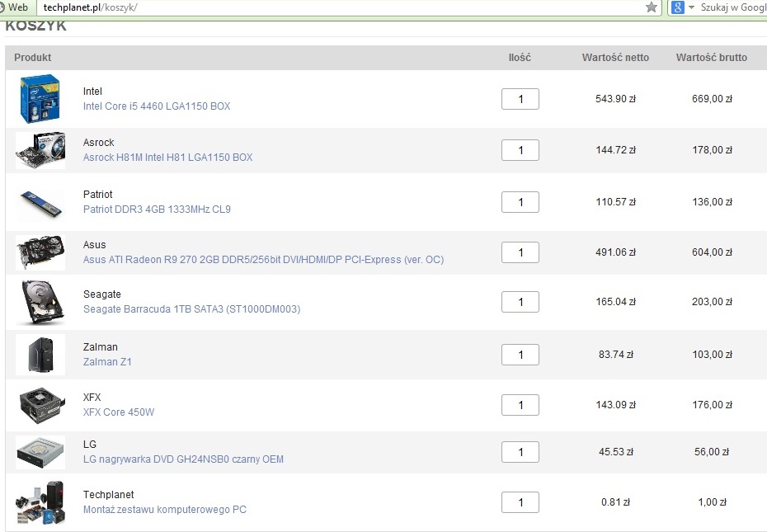The width and height of the screenshot is (767, 532).
Task: Open the Zalman Z1 product link
Action: click(x=107, y=362)
